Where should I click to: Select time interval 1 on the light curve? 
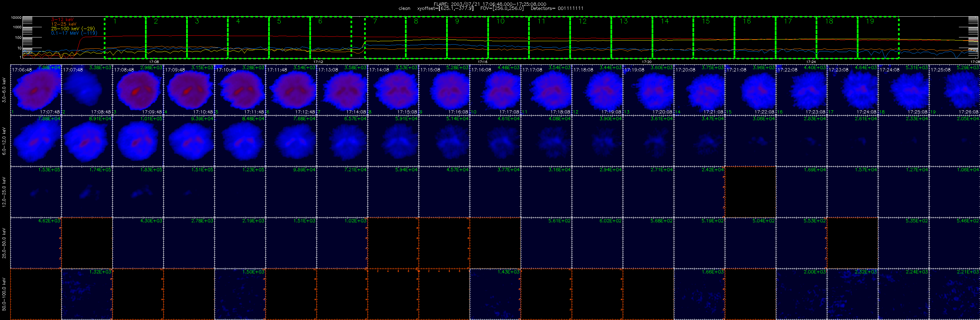coord(125,37)
